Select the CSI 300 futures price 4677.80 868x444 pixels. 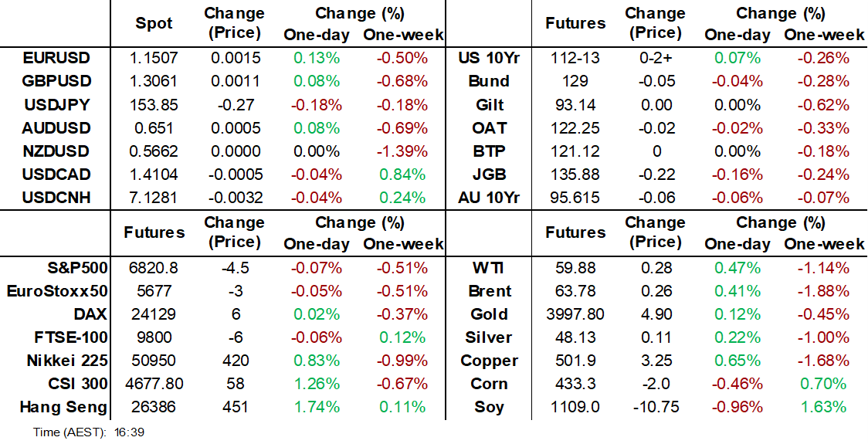pos(154,384)
